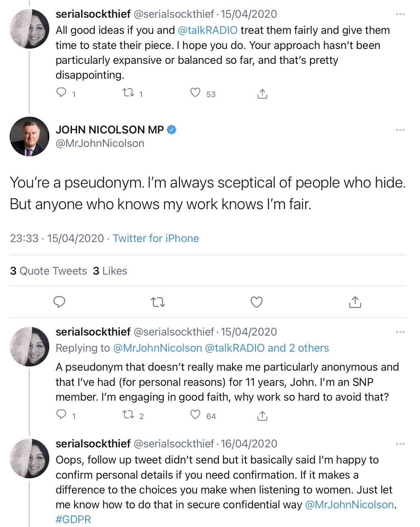
Task: Retweet the top tweet mentioning @talkRADIO
Action: 129,93
